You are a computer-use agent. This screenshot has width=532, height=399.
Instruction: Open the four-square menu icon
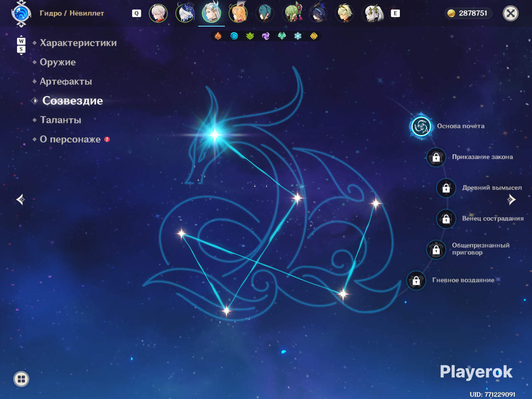coord(21,379)
